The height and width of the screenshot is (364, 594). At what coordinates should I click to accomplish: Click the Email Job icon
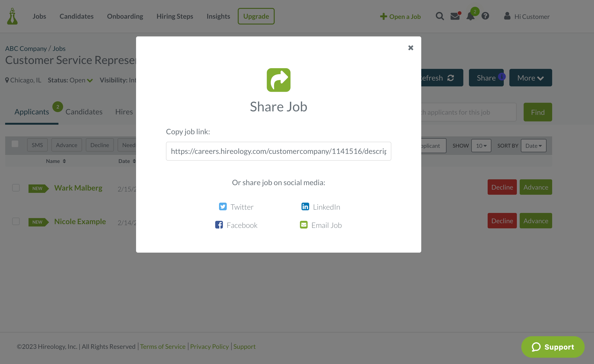point(303,225)
